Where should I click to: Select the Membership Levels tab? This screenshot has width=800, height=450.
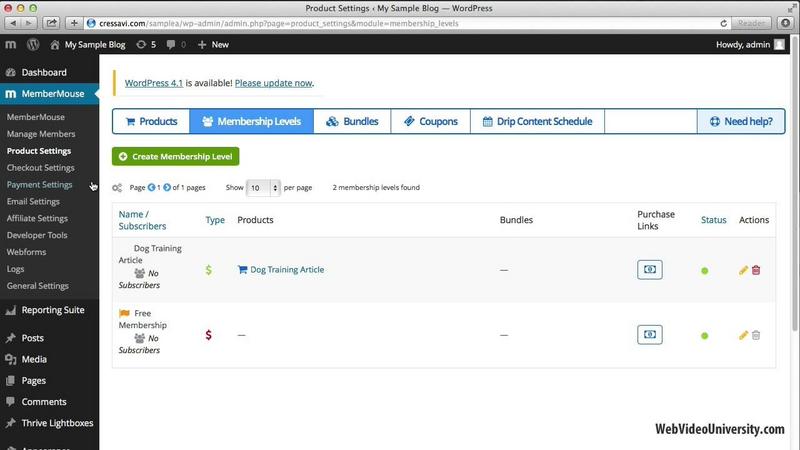pyautogui.click(x=252, y=121)
